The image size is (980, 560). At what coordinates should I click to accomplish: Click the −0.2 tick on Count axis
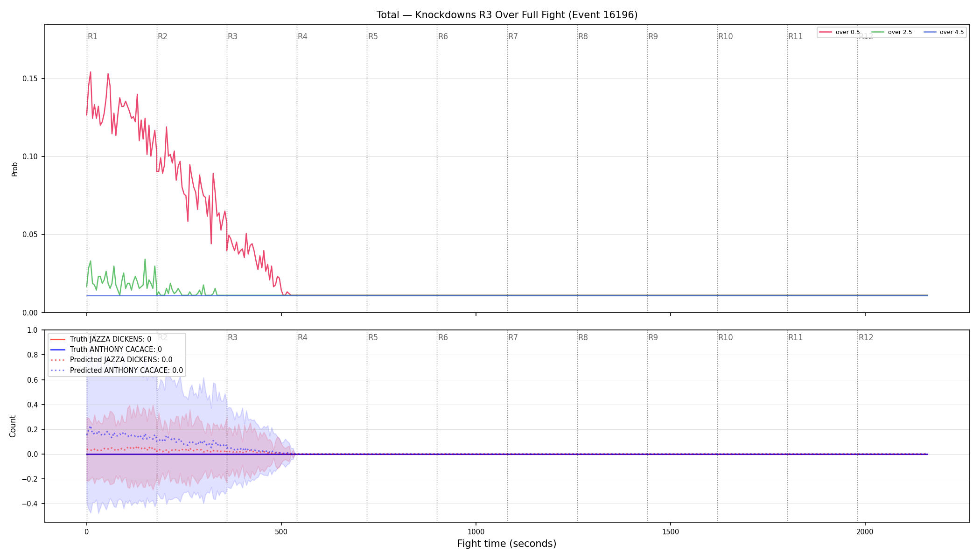pyautogui.click(x=29, y=479)
